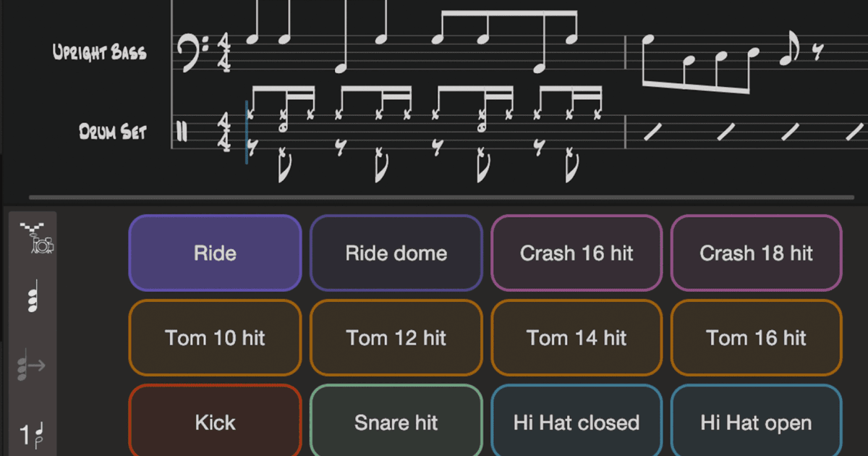Click the Drum Set staff label
The height and width of the screenshot is (456, 868).
tap(113, 132)
